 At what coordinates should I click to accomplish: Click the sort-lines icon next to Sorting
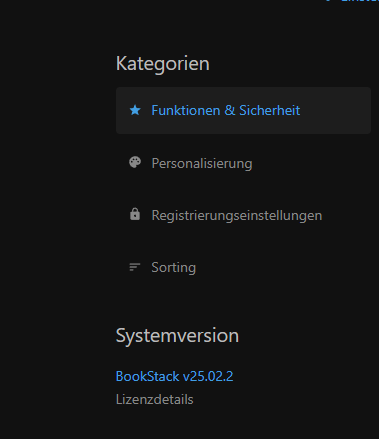[135, 267]
